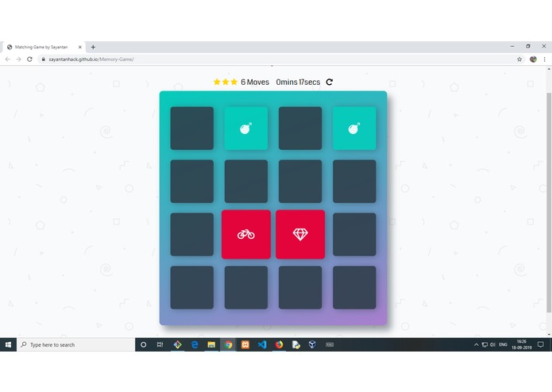Open the Chrome profile avatar
This screenshot has width=552, height=392.
click(x=533, y=59)
